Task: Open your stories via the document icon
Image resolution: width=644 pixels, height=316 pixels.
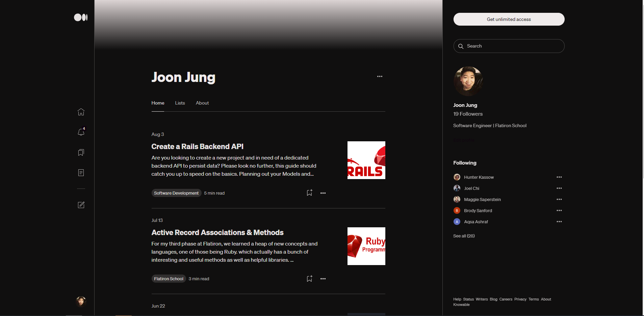Action: pos(81,173)
